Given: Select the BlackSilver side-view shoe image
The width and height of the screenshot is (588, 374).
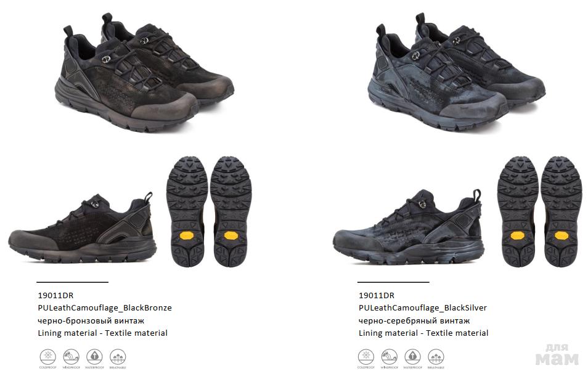Looking at the screenshot, I should coord(408,227).
